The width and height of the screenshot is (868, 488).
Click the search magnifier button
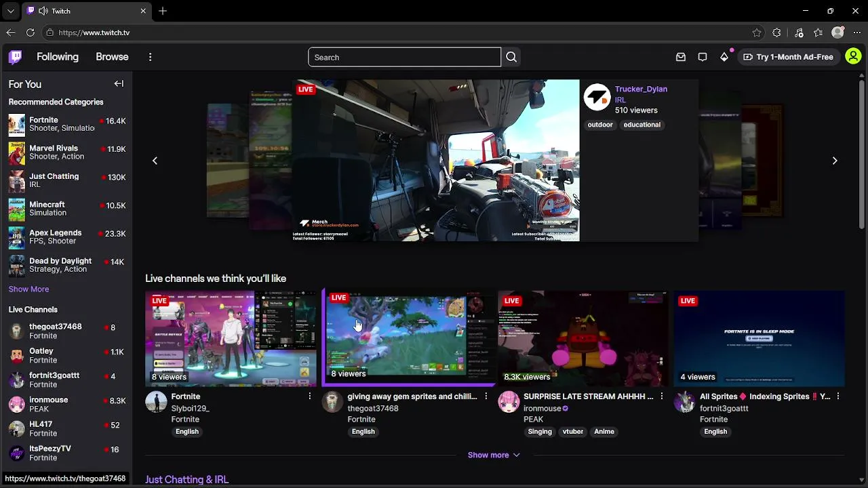click(x=511, y=57)
